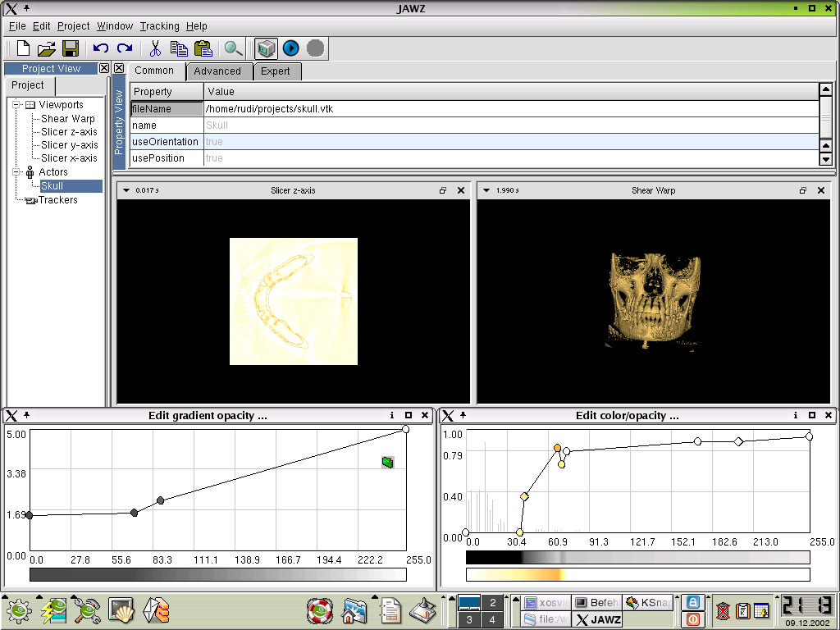Click the Cut scissors icon
This screenshot has width=840, height=630.
[156, 48]
